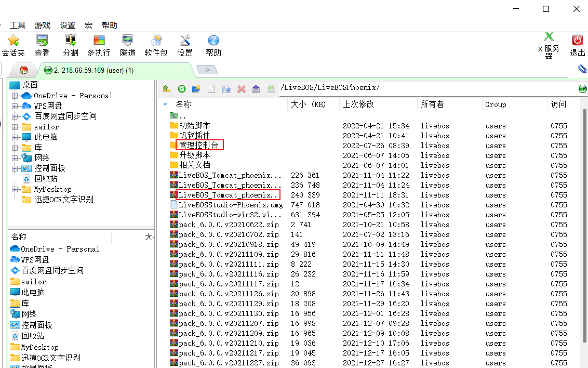Sort by 上次修改 column header
Viewport: 588px width, 368px height.
[358, 104]
